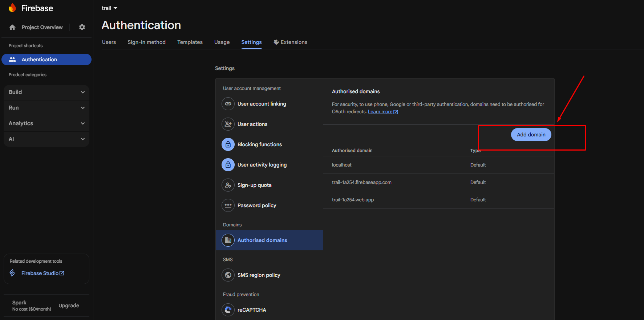The image size is (644, 320).
Task: Click the Firebase Studio icon
Action: 12,273
